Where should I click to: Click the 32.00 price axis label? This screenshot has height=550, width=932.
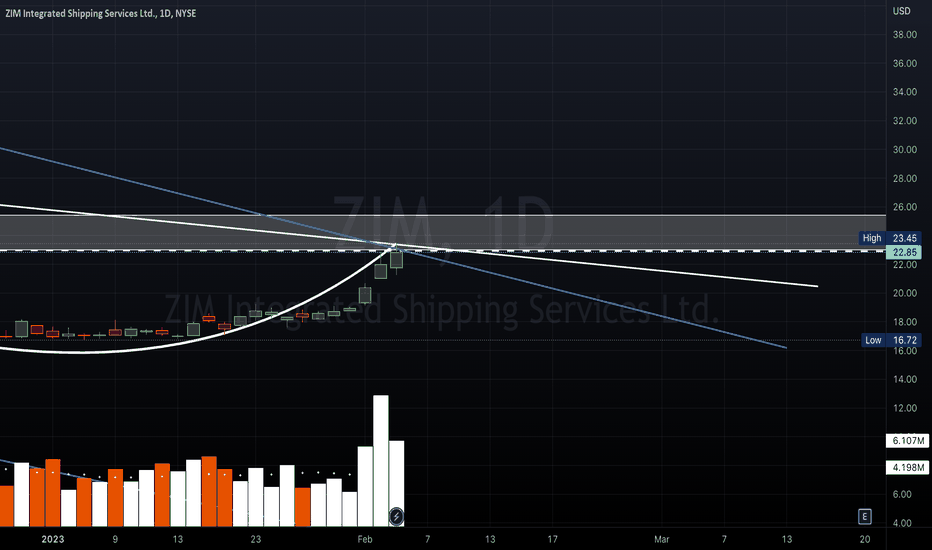tap(904, 121)
